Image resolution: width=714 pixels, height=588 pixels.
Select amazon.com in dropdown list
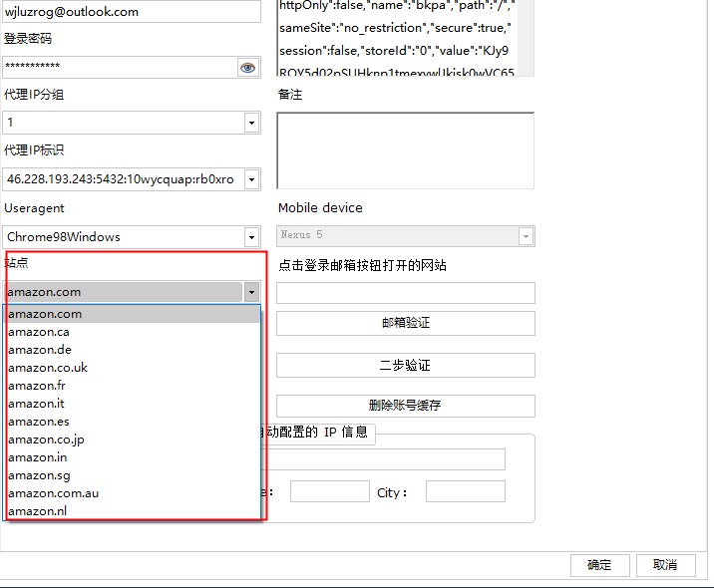pos(132,314)
